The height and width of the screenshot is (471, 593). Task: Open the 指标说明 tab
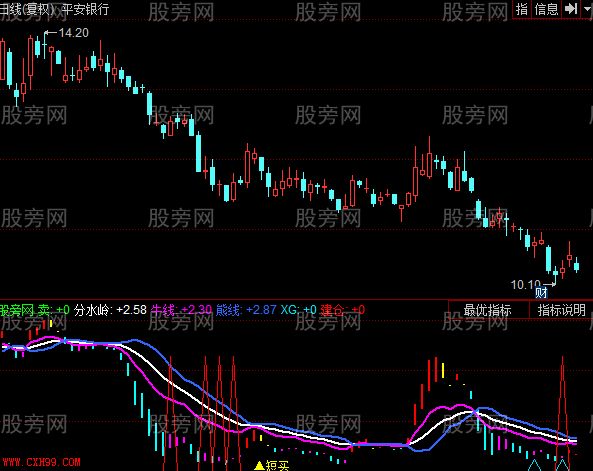click(x=561, y=310)
